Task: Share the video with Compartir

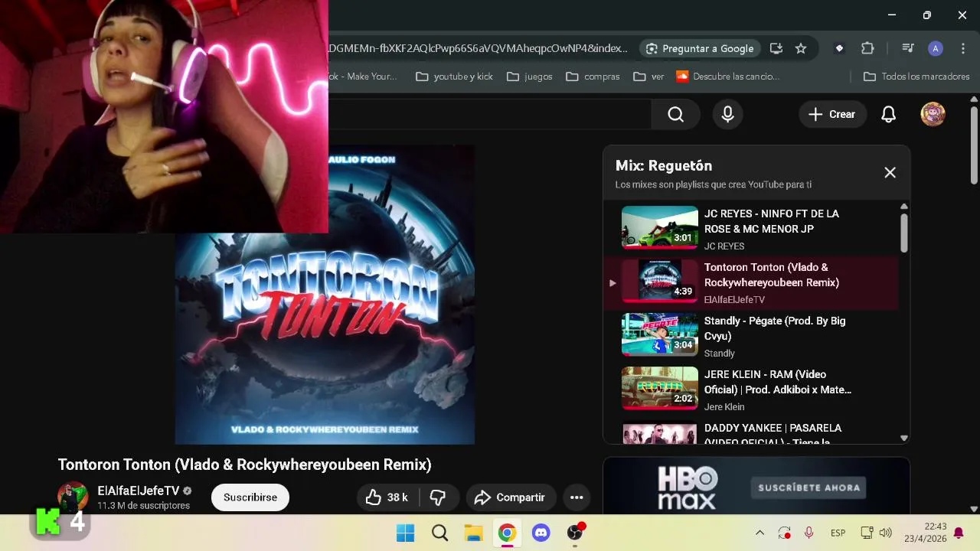Action: tap(510, 497)
